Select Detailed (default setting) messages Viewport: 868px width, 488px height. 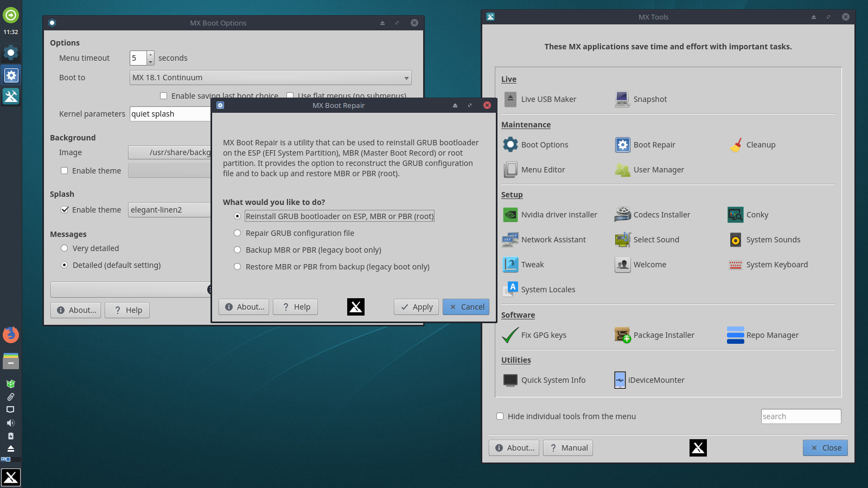point(111,265)
